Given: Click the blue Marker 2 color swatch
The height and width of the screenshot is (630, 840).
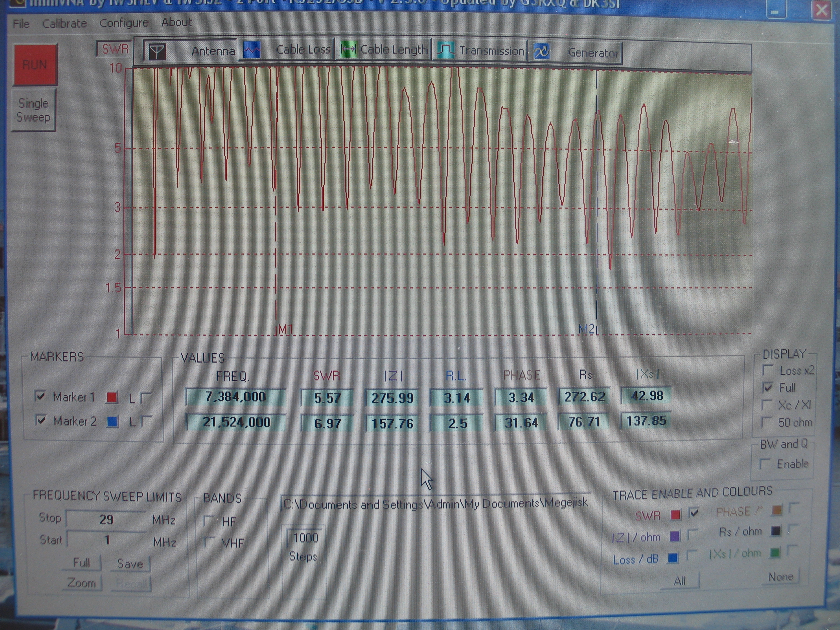Looking at the screenshot, I should click(112, 421).
